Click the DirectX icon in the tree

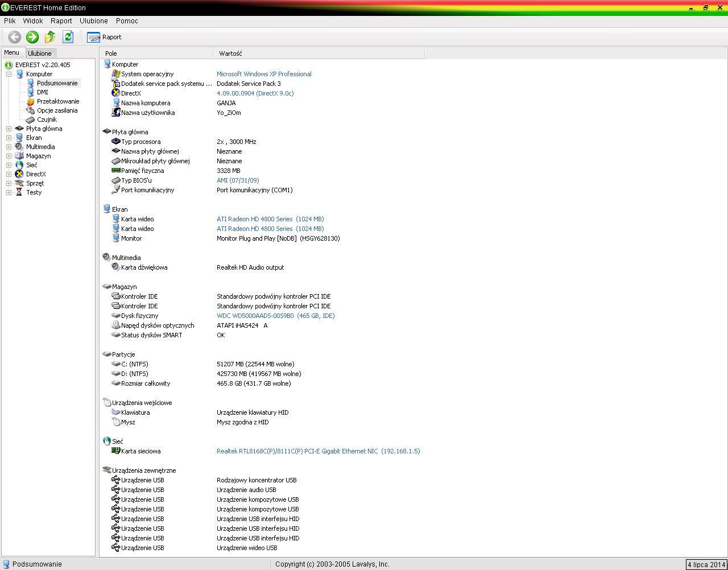point(19,174)
